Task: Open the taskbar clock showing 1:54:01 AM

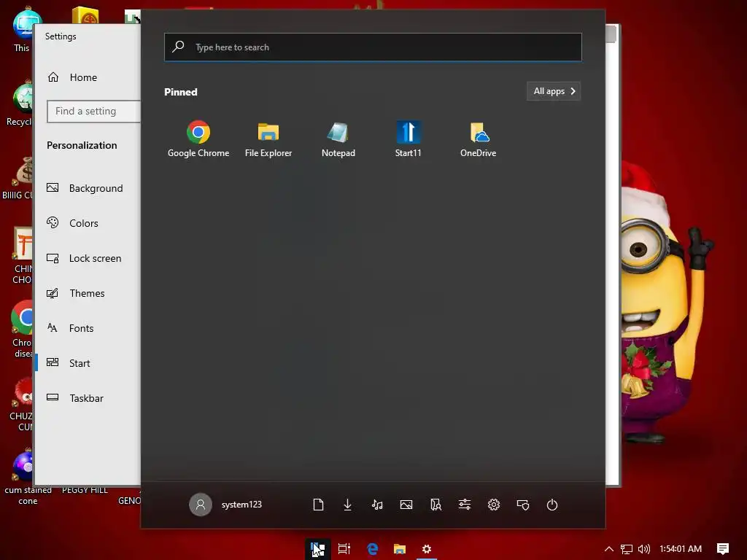Action: 681,549
